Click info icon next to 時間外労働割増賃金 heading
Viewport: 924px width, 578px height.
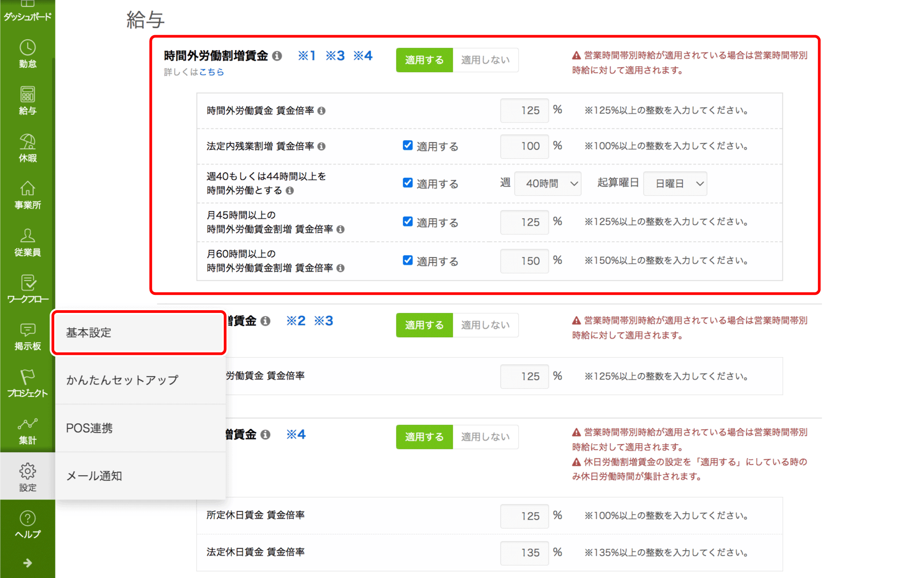coord(277,56)
